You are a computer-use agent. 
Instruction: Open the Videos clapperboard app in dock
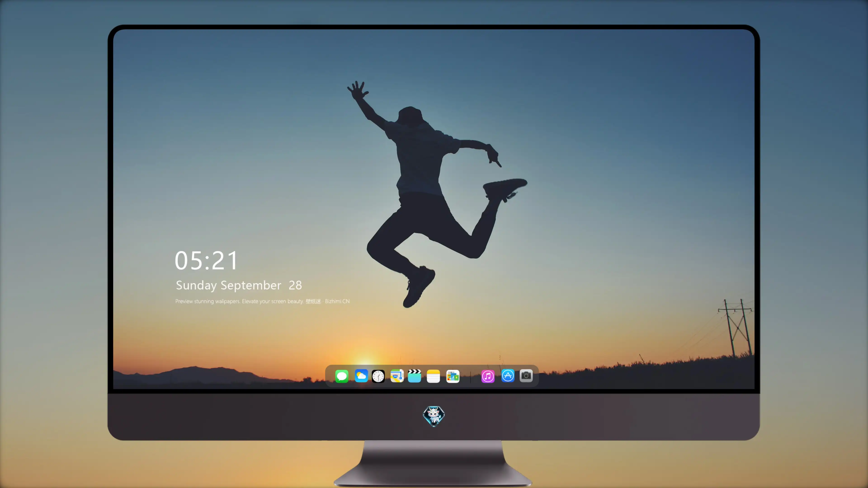(x=415, y=376)
